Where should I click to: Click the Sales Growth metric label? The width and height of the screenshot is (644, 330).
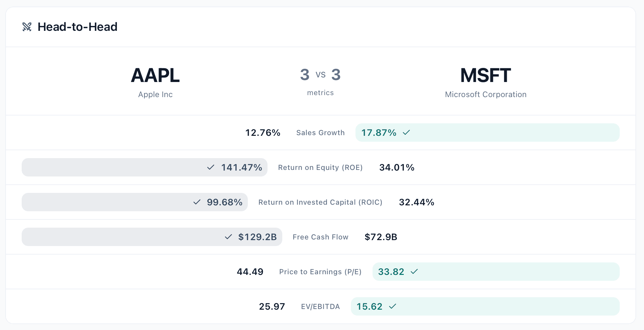click(320, 133)
